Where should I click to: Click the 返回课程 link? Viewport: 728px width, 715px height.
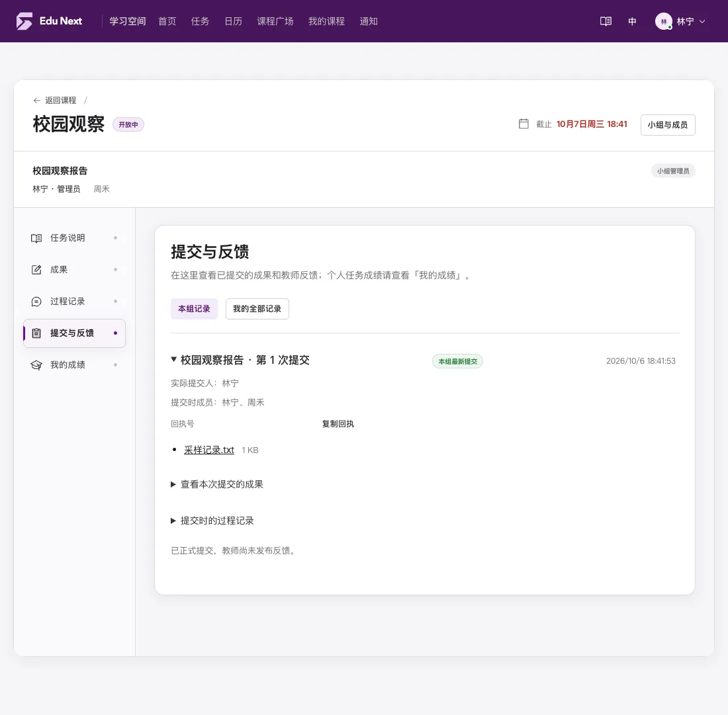(x=60, y=101)
